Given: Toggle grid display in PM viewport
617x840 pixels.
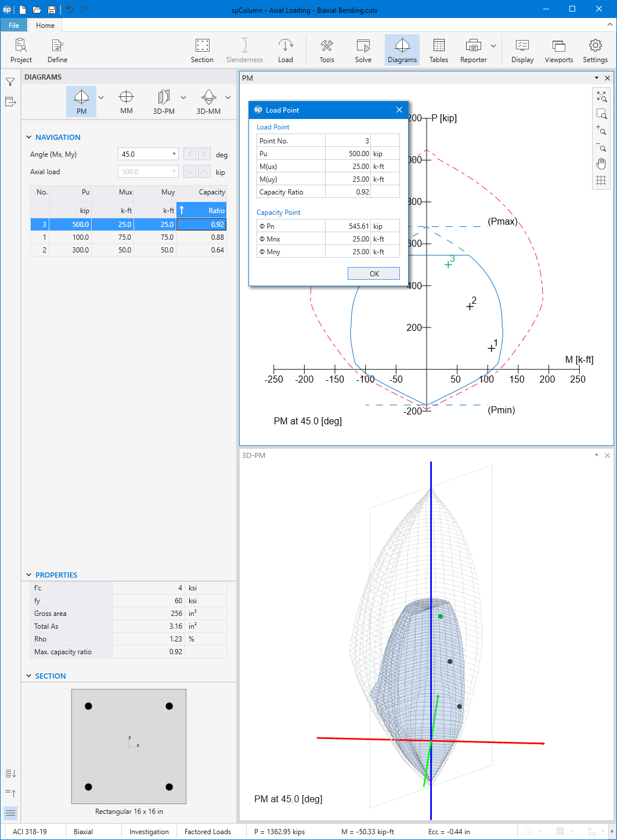Looking at the screenshot, I should pyautogui.click(x=601, y=181).
